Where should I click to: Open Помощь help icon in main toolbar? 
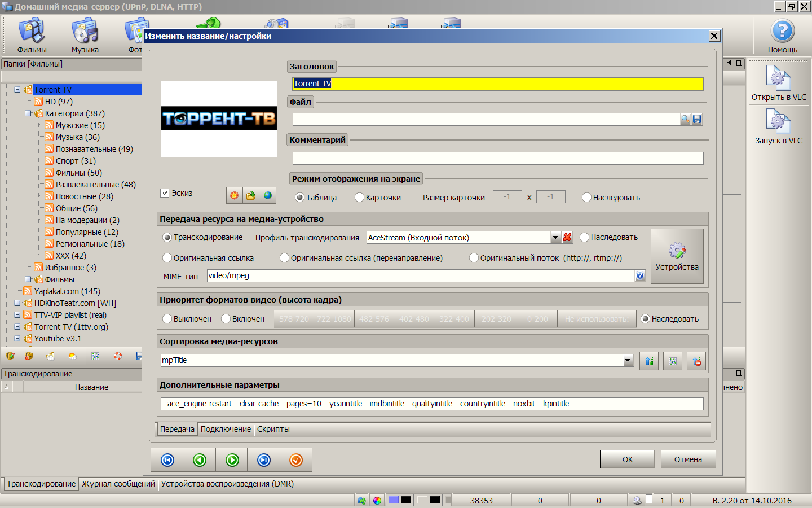pos(782,32)
